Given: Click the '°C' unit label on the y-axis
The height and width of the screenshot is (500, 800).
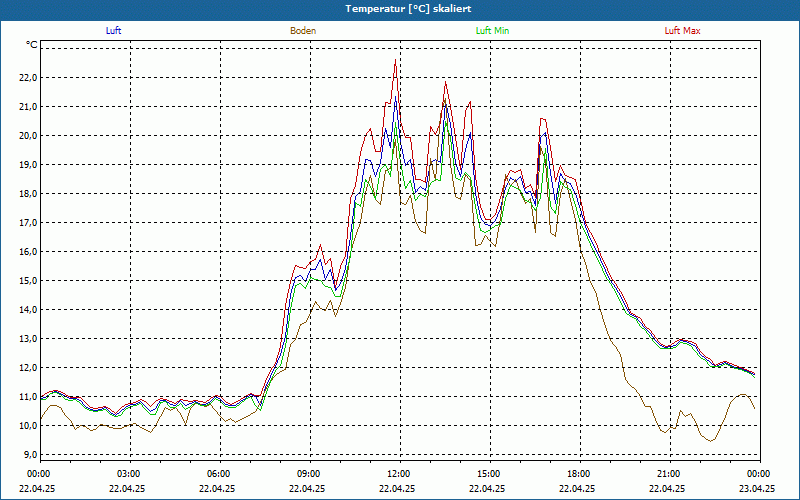Looking at the screenshot, I should (x=31, y=45).
